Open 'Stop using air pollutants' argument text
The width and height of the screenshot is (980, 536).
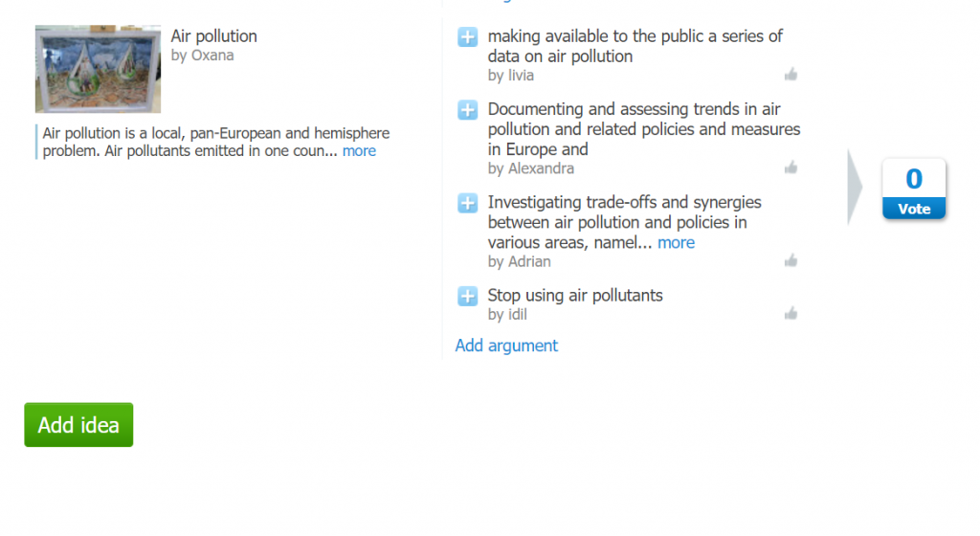[574, 295]
